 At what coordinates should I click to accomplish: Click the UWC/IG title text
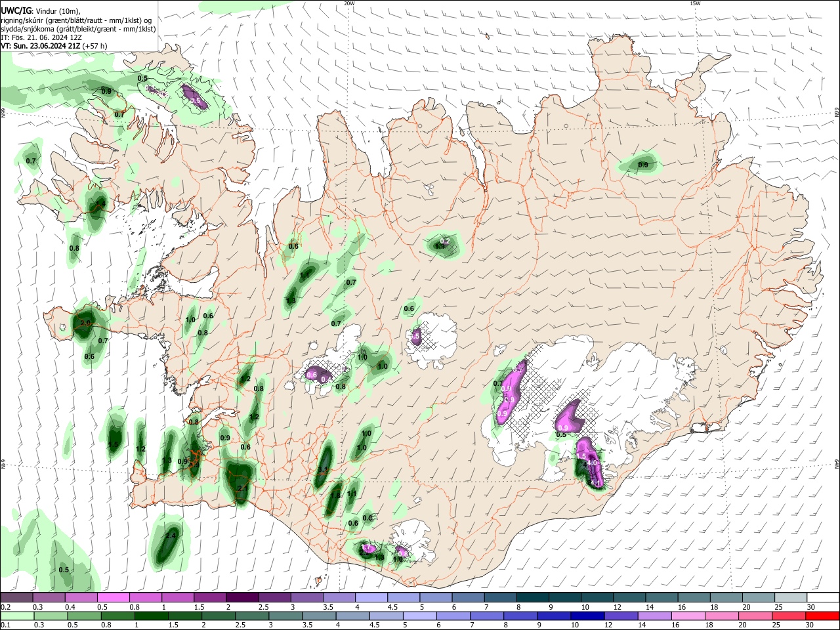click(x=15, y=11)
